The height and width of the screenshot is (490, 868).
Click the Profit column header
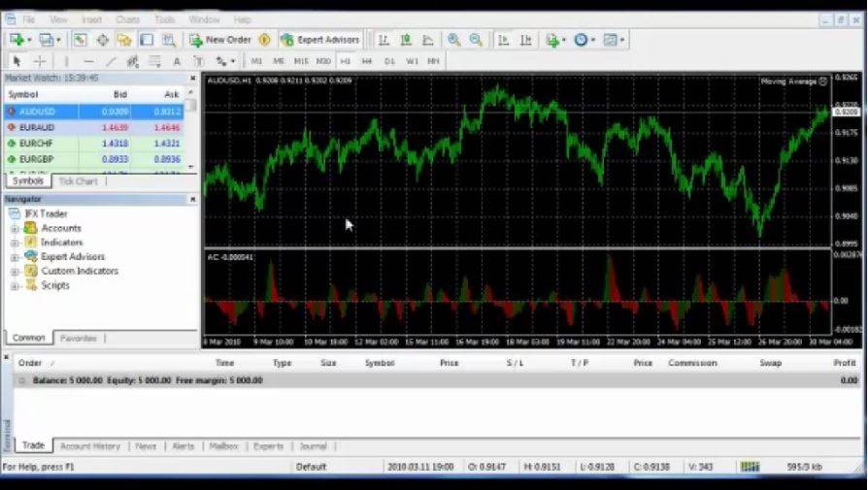(x=845, y=363)
